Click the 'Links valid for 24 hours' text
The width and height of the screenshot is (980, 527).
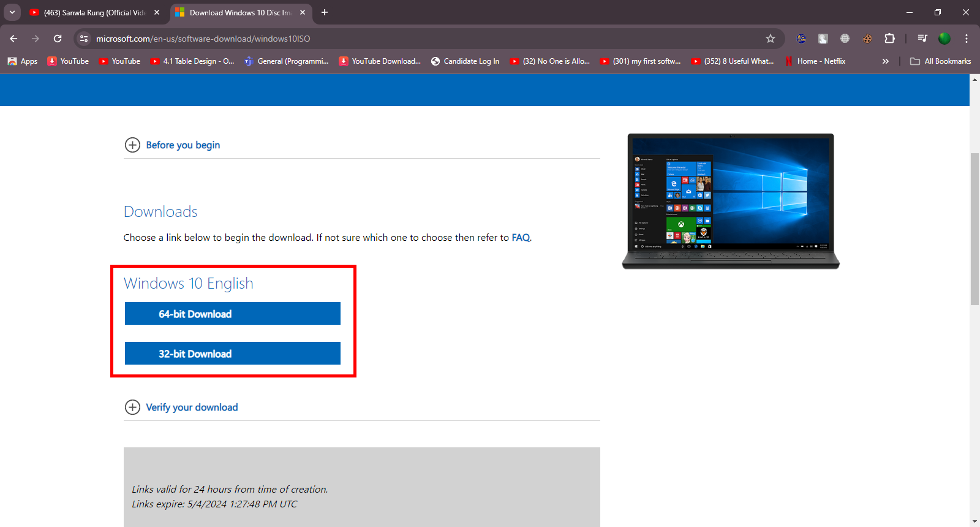pyautogui.click(x=230, y=489)
